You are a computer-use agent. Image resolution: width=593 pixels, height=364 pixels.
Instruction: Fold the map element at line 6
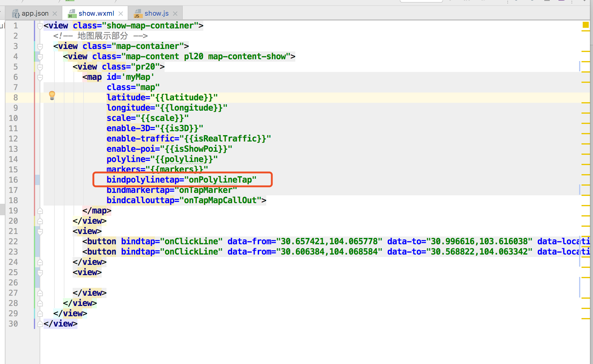pyautogui.click(x=40, y=77)
